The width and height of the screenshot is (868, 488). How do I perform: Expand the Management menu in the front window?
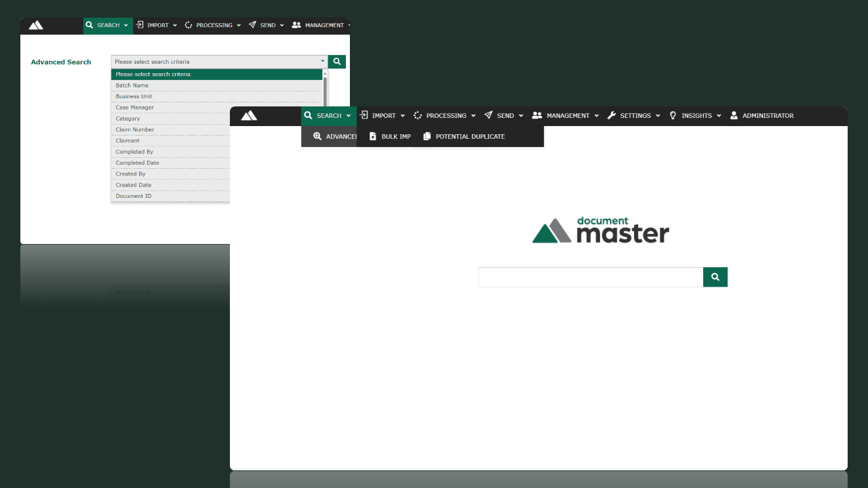(x=566, y=116)
